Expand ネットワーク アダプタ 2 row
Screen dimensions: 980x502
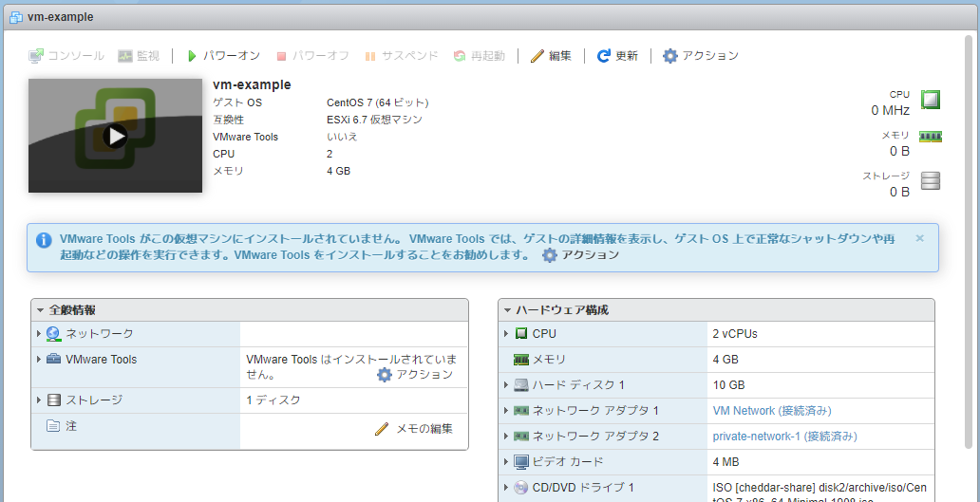pyautogui.click(x=506, y=436)
